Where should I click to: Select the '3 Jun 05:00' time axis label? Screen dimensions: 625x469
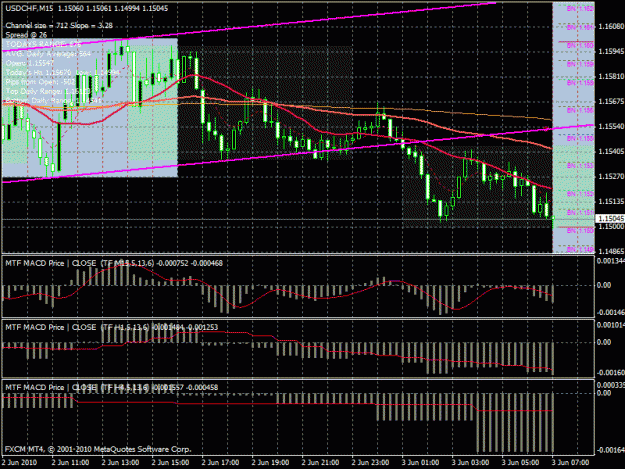pos(521,463)
